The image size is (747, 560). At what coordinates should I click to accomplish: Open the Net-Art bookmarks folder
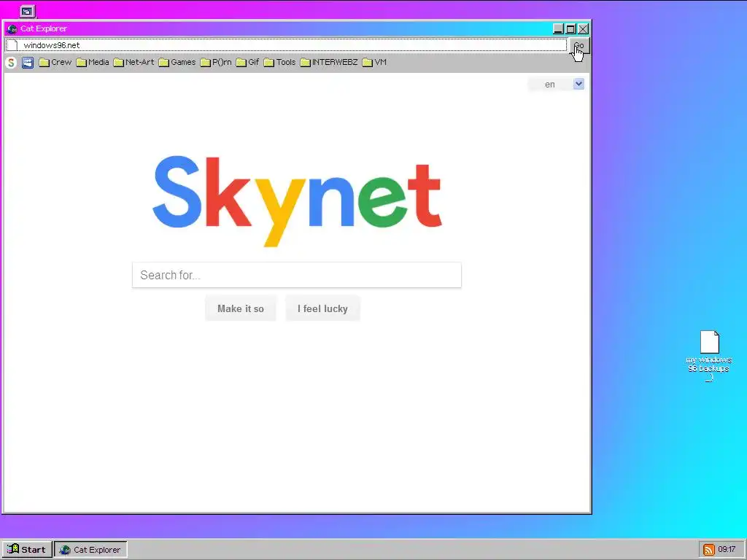pos(134,63)
